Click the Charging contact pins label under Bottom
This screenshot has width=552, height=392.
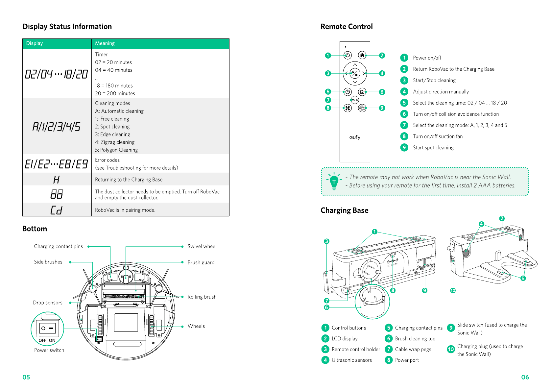pyautogui.click(x=59, y=246)
